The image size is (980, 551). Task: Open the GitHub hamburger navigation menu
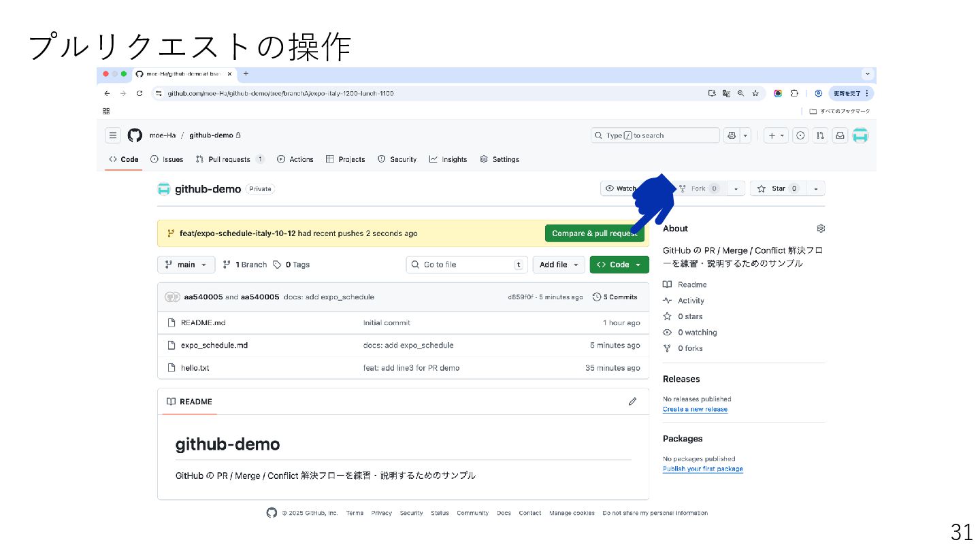coord(113,135)
